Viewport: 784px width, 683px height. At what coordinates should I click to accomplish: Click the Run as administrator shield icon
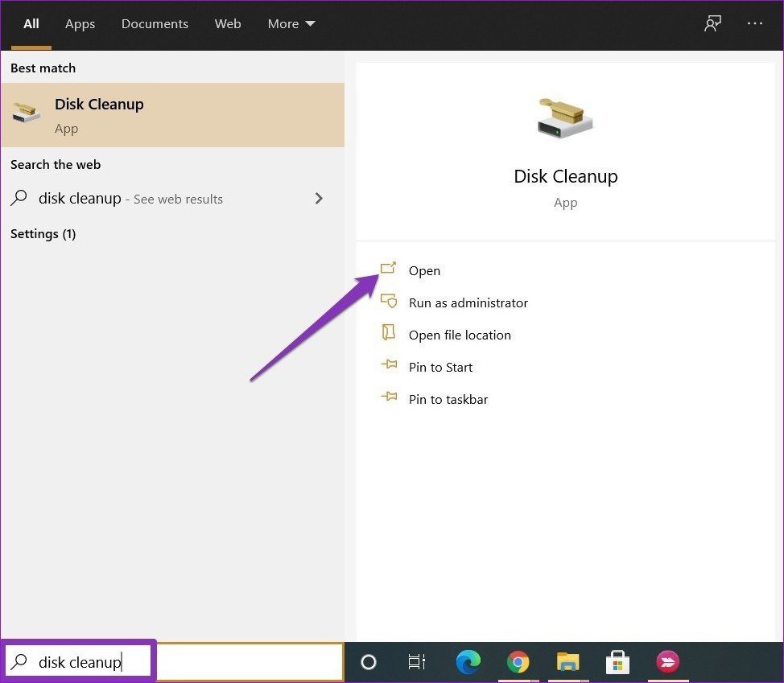tap(389, 302)
